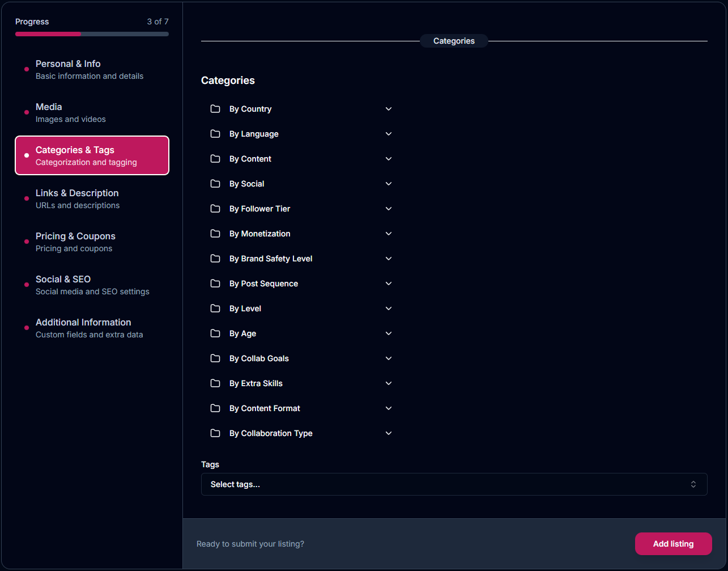Click the folder icon beside By Language
Screen dimensions: 728x571
tap(215, 133)
